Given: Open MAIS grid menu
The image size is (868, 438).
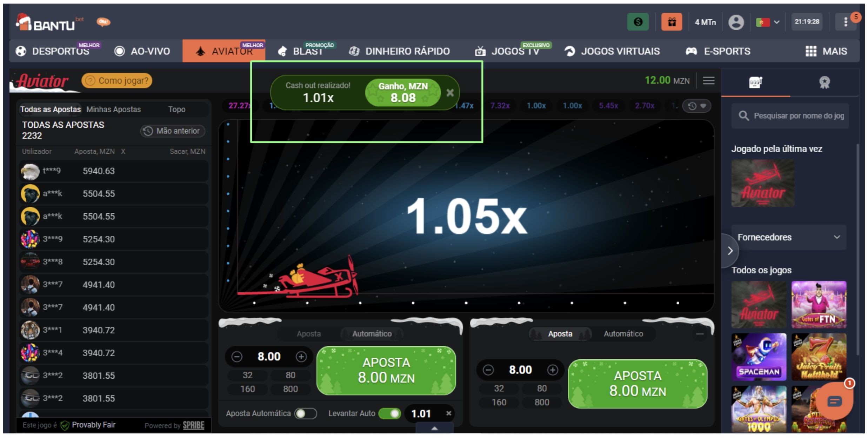Looking at the screenshot, I should click(826, 51).
